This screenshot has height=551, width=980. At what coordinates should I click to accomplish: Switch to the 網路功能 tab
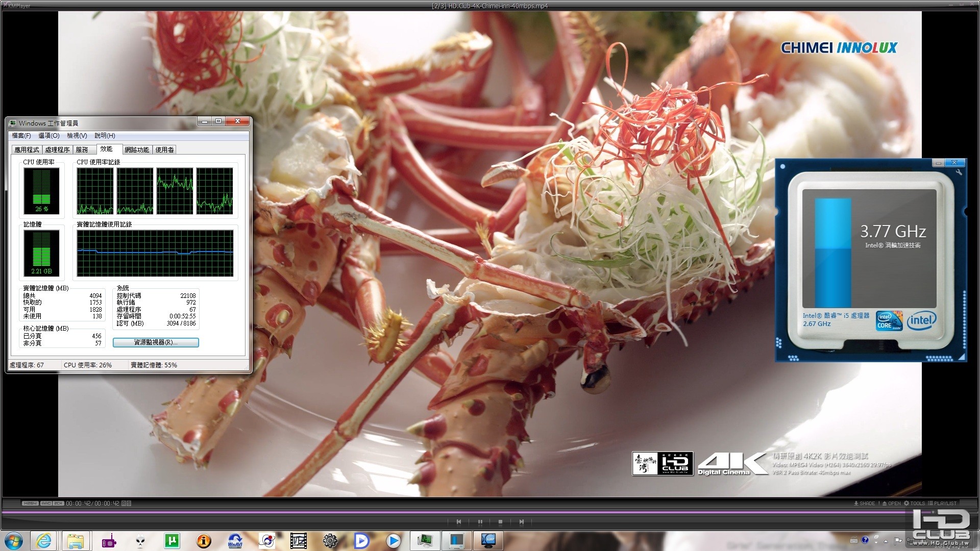[137, 149]
